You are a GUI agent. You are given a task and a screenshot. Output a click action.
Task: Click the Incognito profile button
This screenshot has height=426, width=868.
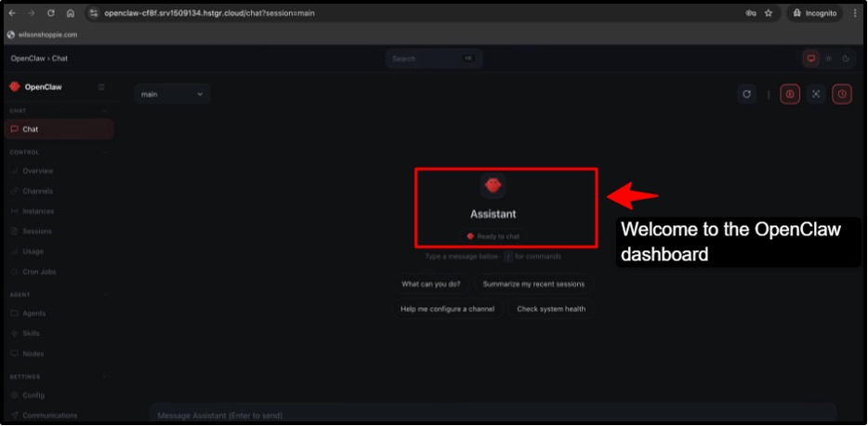pyautogui.click(x=815, y=13)
